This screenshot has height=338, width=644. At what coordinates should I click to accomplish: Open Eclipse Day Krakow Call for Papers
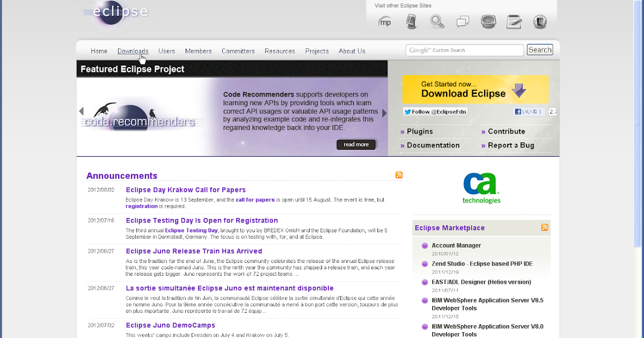186,190
